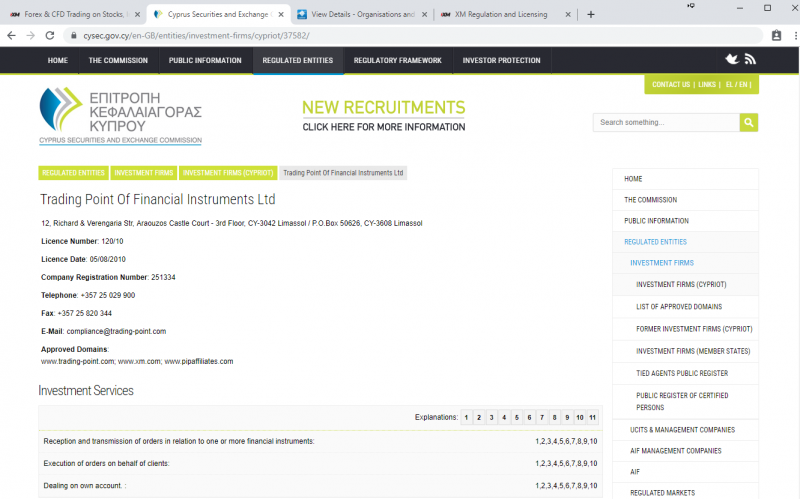Close the 'XM Regulation and Licensing' tab
The image size is (800, 499).
568,14
